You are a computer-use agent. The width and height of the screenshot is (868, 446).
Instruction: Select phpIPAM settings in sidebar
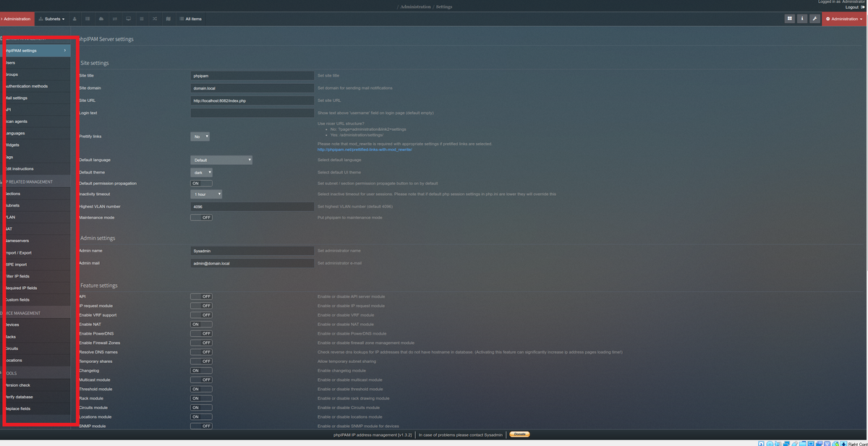tap(35, 51)
